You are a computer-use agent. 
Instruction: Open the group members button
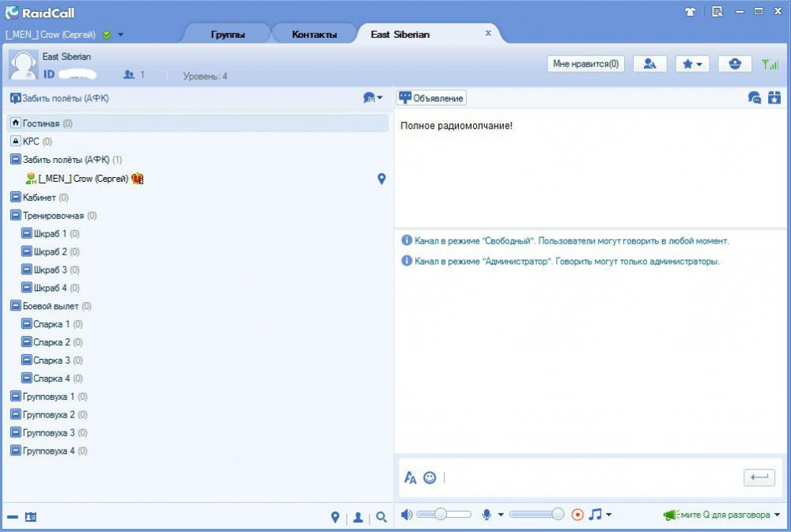click(649, 63)
